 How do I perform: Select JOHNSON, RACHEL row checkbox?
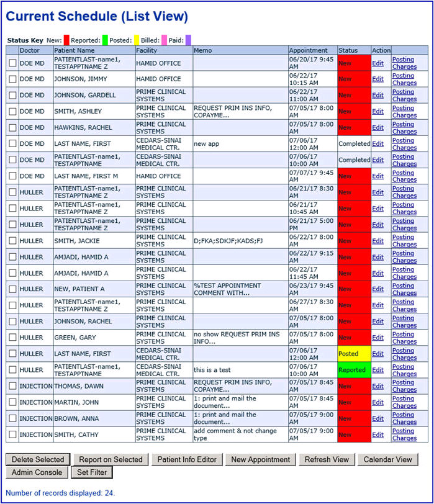pos(12,322)
